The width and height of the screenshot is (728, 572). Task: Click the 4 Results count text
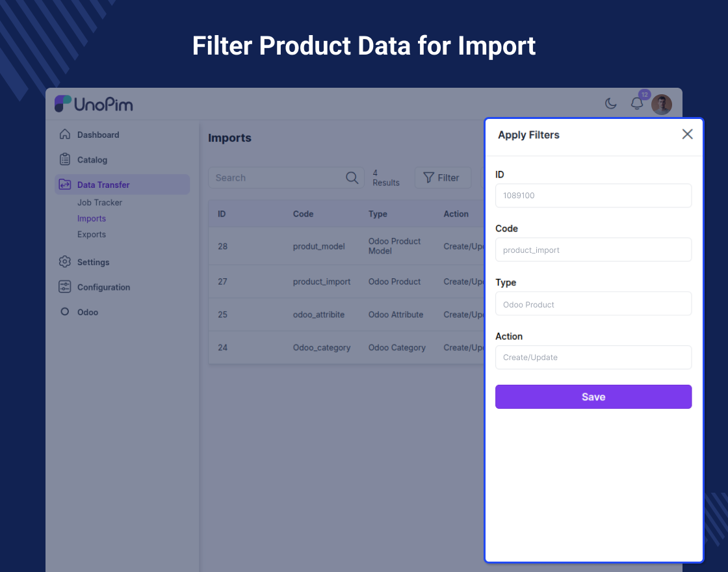point(386,178)
